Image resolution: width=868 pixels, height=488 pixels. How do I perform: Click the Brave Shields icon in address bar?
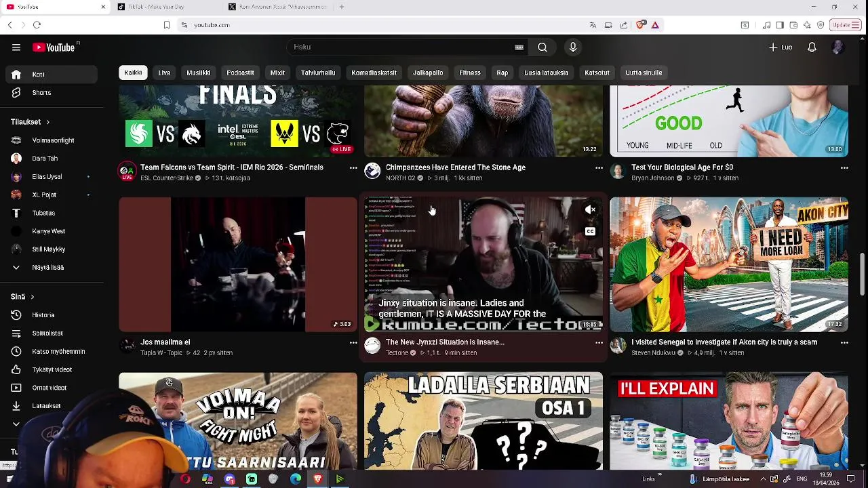(x=641, y=25)
